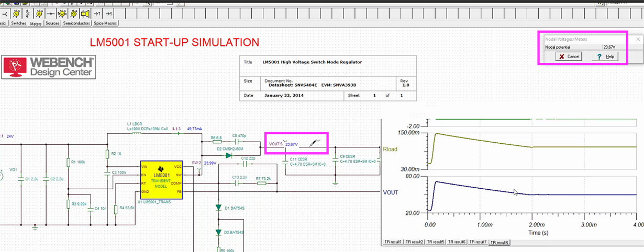Select capacitor C1 2,2u
The height and width of the screenshot is (252, 644).
(x=29, y=179)
